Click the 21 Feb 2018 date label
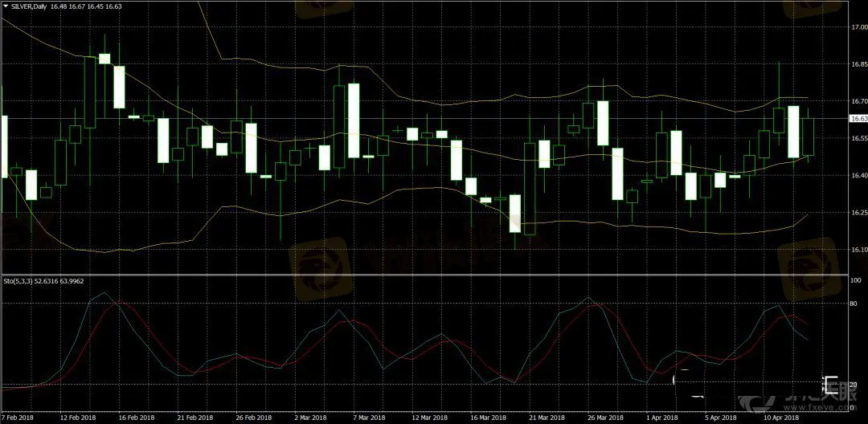This screenshot has width=868, height=424. coord(194,418)
